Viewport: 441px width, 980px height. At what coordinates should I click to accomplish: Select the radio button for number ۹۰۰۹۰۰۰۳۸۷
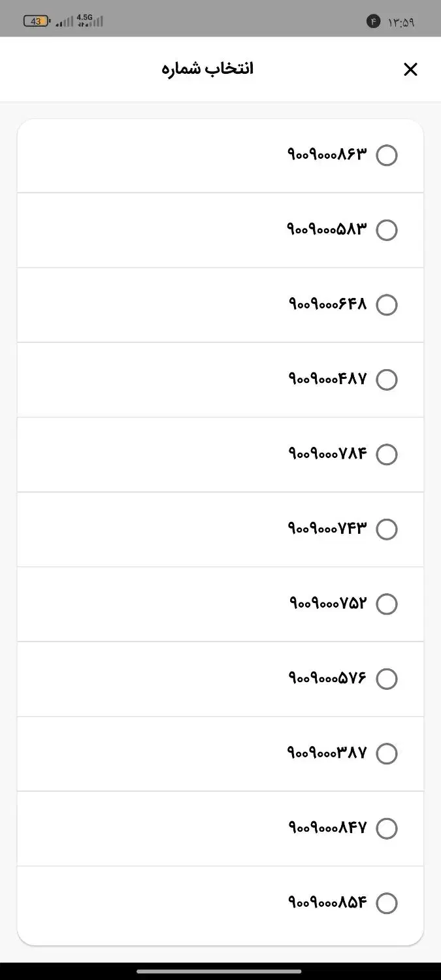(387, 753)
